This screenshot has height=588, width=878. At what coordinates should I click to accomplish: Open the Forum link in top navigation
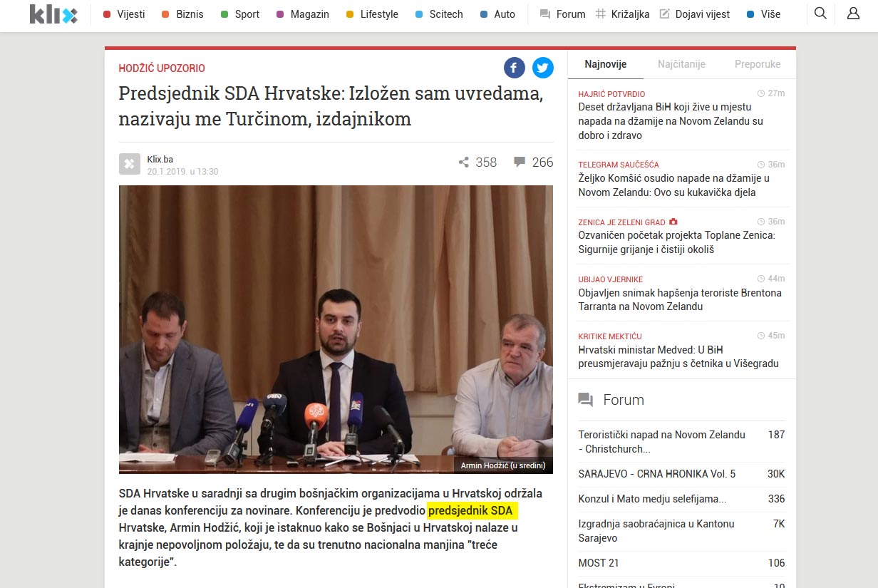563,14
